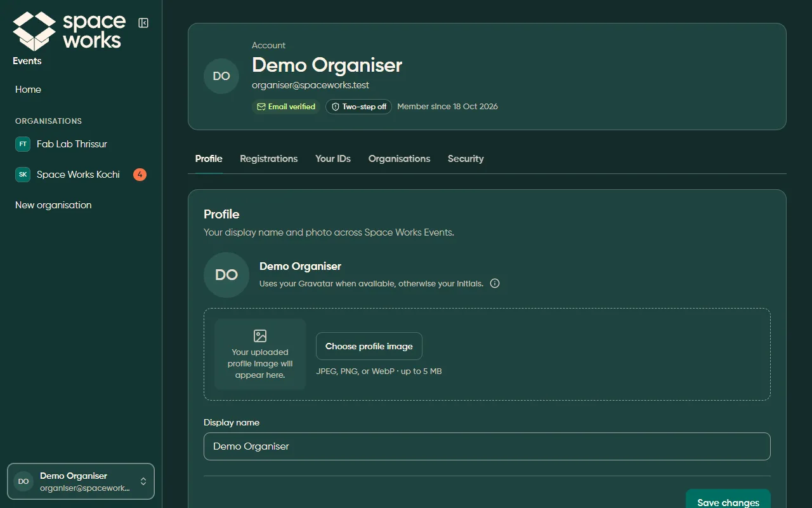
Task: Expand the account switcher chevrons
Action: [x=143, y=481]
